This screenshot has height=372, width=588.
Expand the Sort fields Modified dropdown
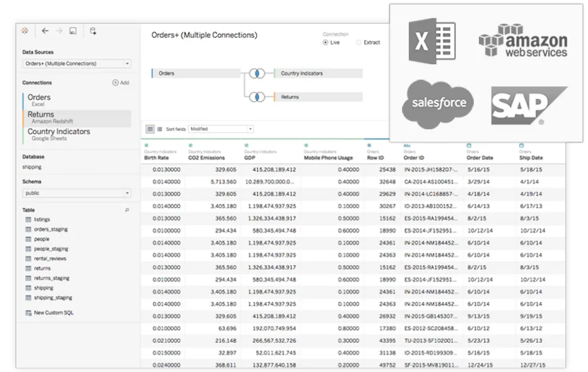coord(220,129)
